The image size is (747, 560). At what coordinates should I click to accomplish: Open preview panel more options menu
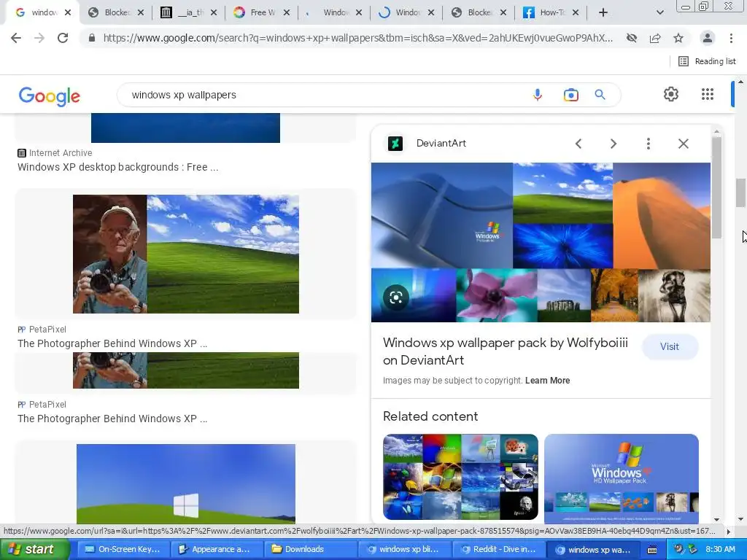(648, 144)
